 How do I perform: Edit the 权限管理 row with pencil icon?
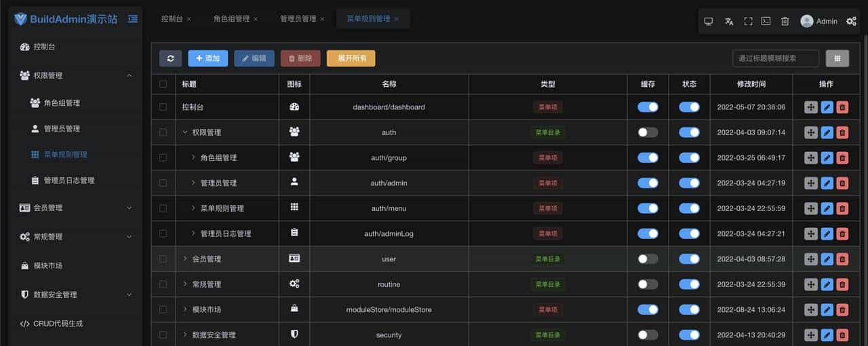pos(827,132)
